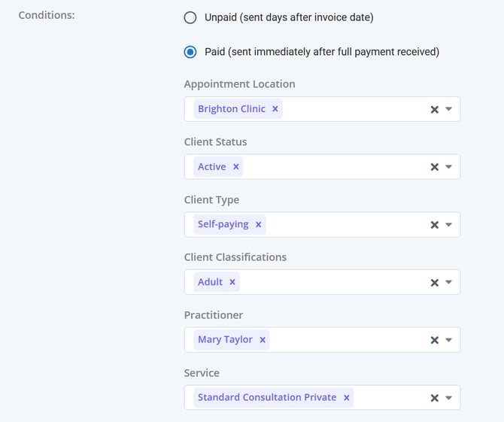The height and width of the screenshot is (422, 504).
Task: Expand the Client Type dropdown
Action: (x=449, y=224)
